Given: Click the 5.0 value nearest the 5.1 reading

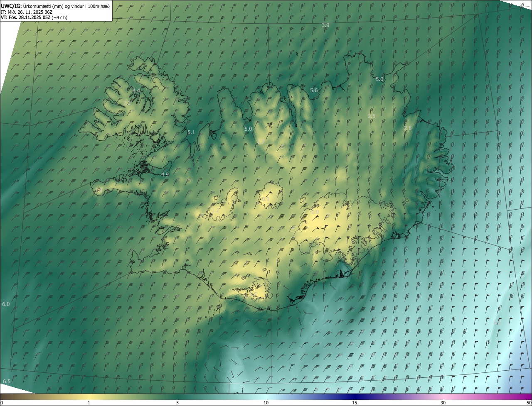Looking at the screenshot, I should 248,129.
